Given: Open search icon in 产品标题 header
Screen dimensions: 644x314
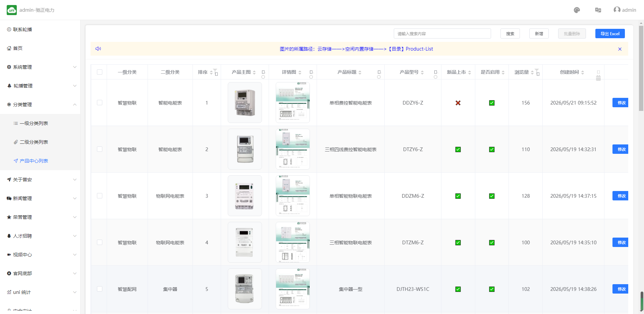Looking at the screenshot, I should 379,74.
